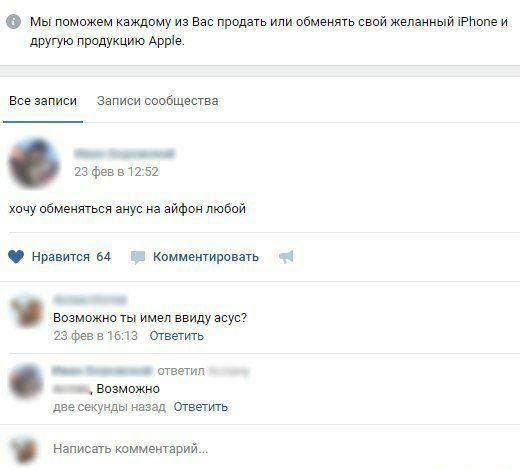Open the replying user's avatar
520x470 pixels.
(x=27, y=382)
